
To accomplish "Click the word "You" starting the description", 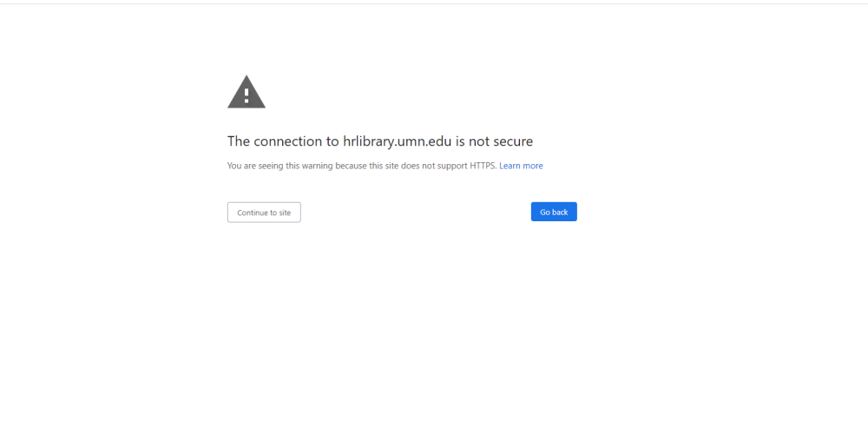I will pos(234,166).
